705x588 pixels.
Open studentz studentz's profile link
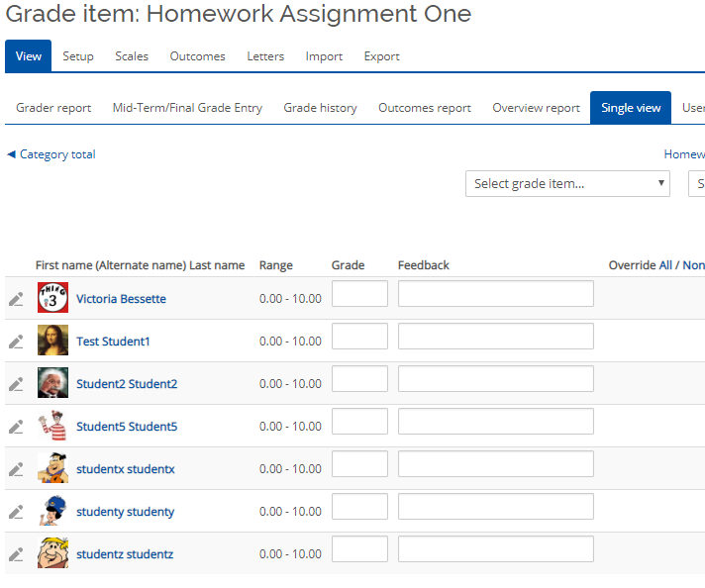(x=125, y=554)
